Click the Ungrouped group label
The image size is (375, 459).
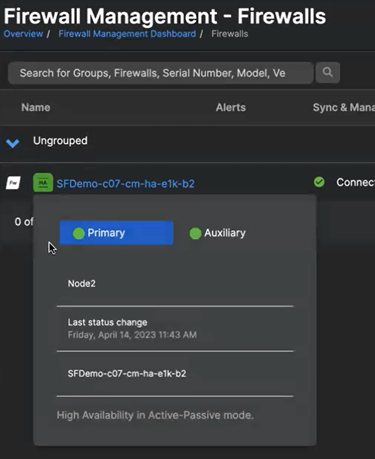60,141
